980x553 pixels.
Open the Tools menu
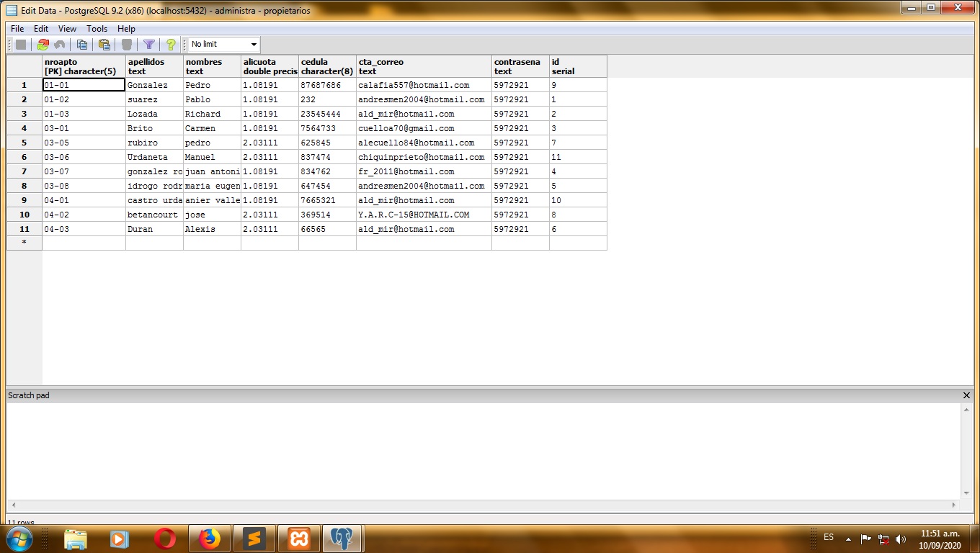click(x=97, y=29)
